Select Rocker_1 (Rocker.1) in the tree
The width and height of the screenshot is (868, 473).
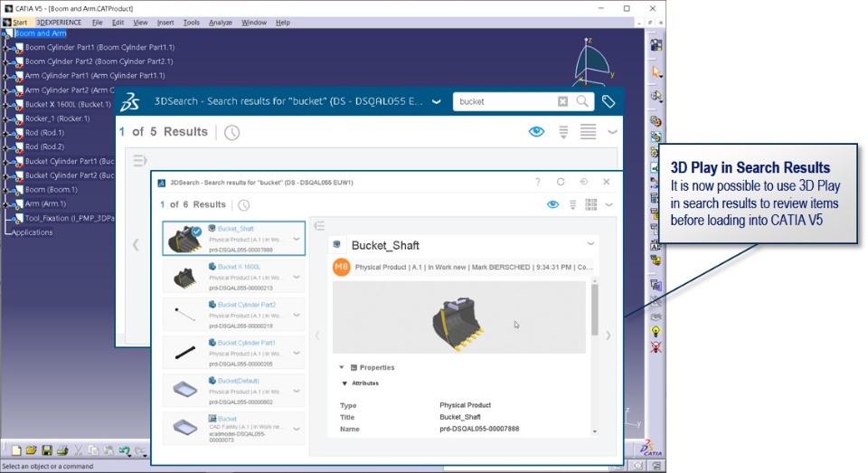[57, 118]
